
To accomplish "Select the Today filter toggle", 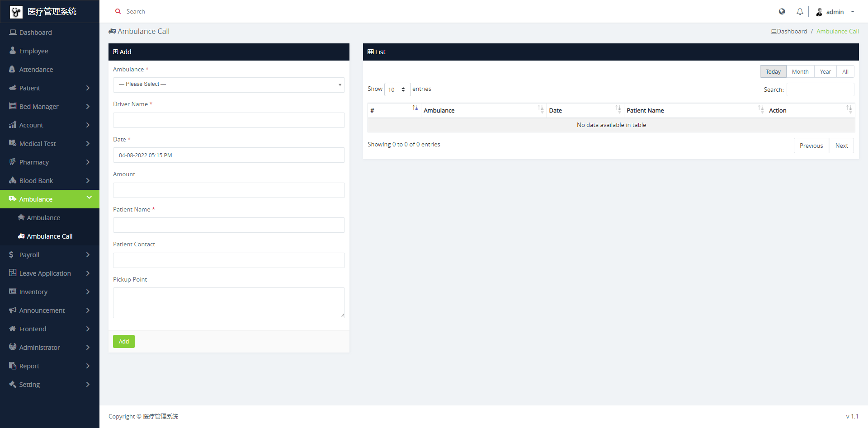I will click(x=773, y=72).
